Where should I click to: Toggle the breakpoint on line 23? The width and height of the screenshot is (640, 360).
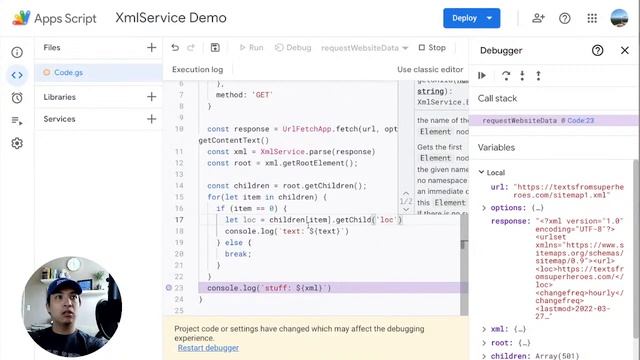pyautogui.click(x=169, y=288)
